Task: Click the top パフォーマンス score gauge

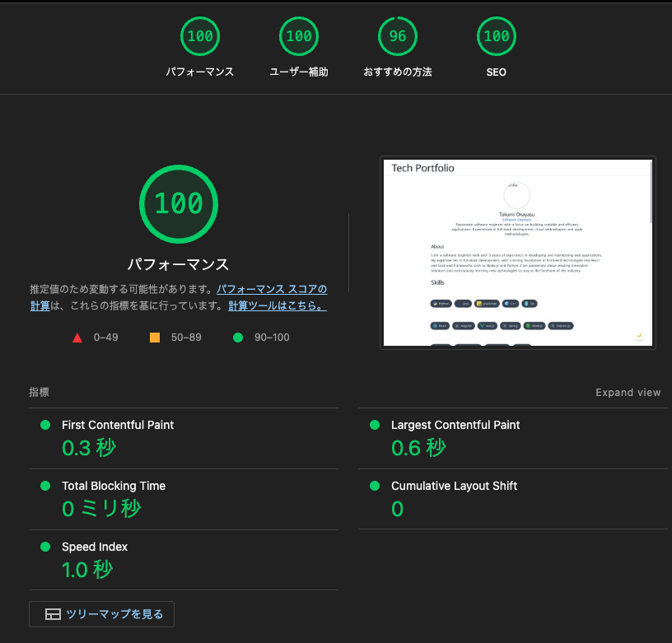Action: (x=199, y=36)
